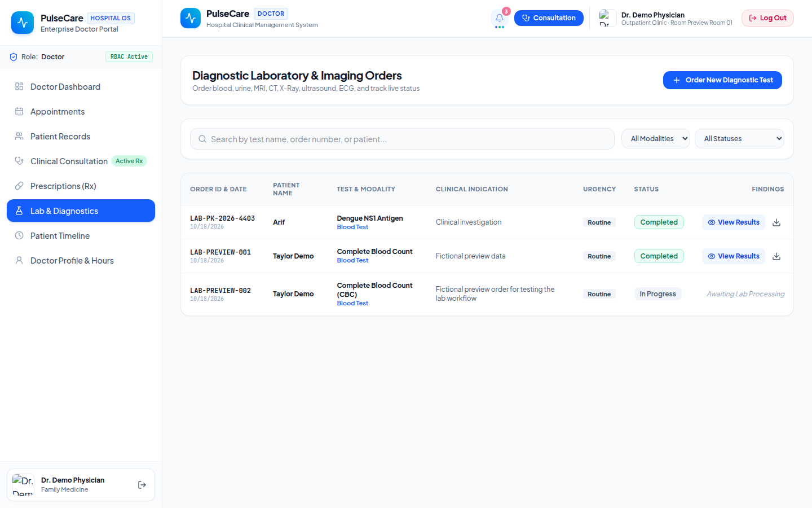Click the sidebar footer doctor avatar
This screenshot has height=508, width=812.
23,485
